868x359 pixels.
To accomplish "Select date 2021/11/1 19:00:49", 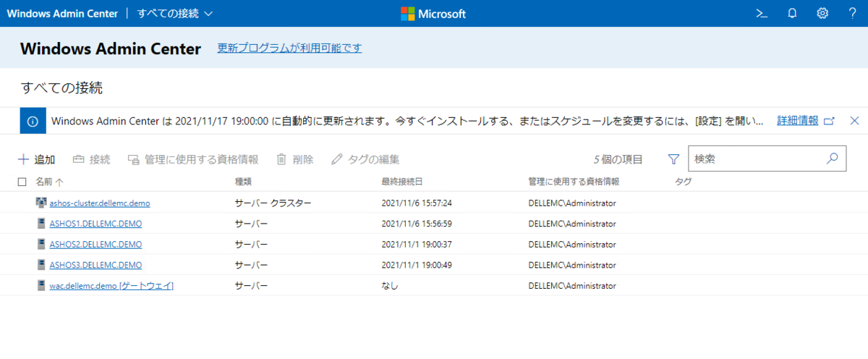I will 416,265.
